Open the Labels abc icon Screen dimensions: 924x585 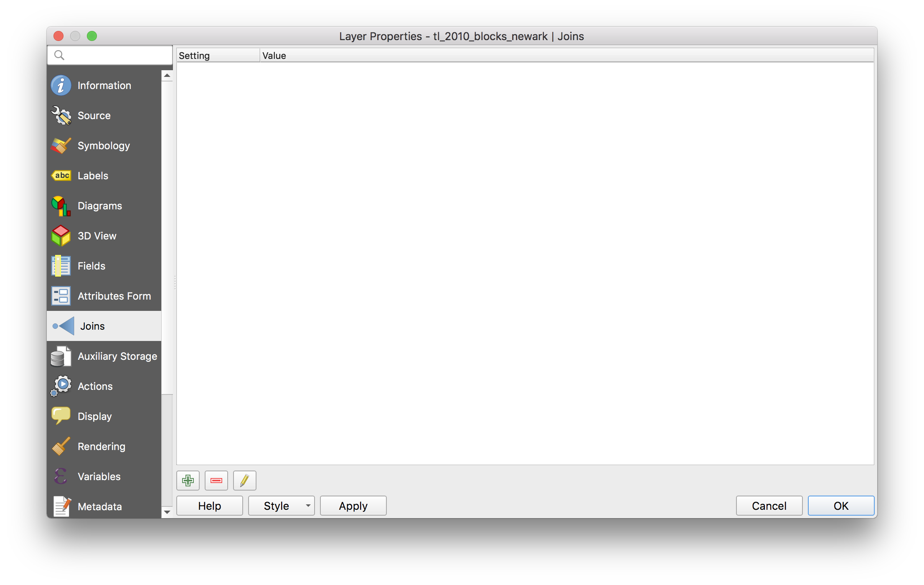pyautogui.click(x=61, y=175)
